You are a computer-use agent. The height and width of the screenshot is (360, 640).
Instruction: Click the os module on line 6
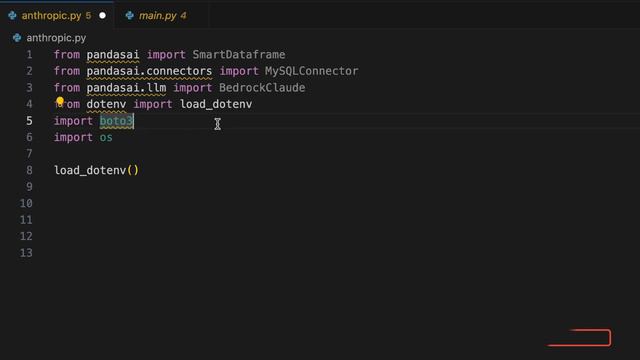[106, 138]
